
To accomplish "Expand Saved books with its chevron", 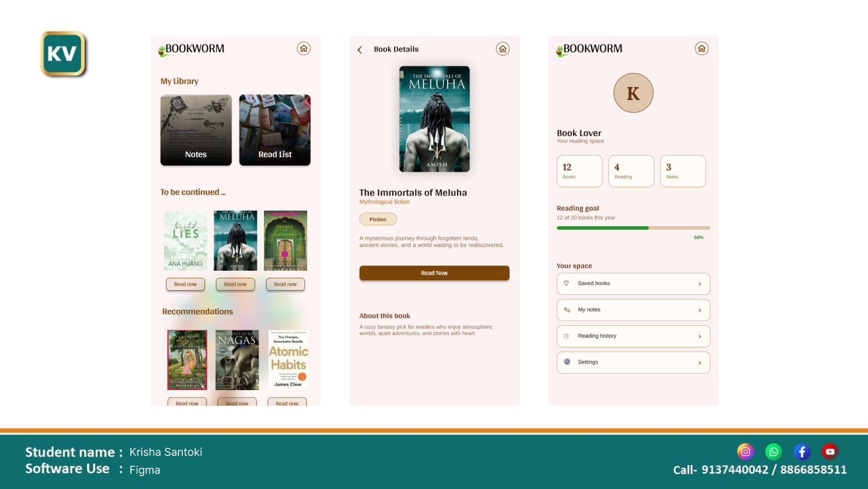I will [x=700, y=284].
